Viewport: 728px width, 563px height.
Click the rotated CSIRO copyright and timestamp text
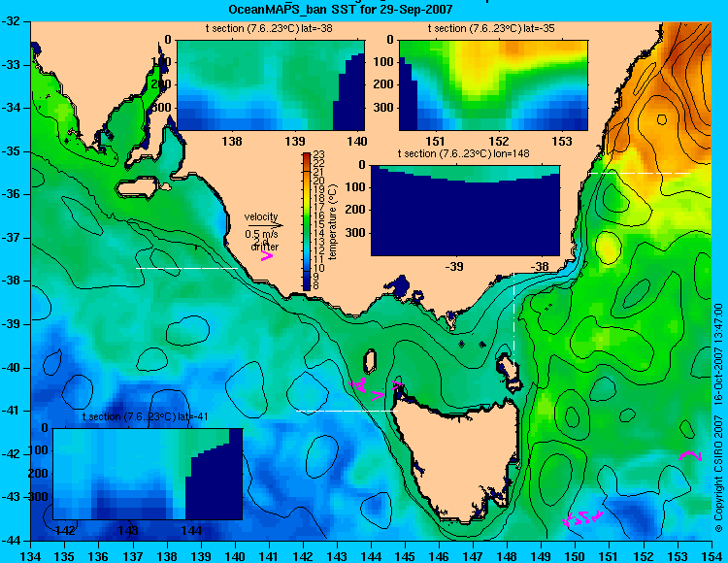717,417
